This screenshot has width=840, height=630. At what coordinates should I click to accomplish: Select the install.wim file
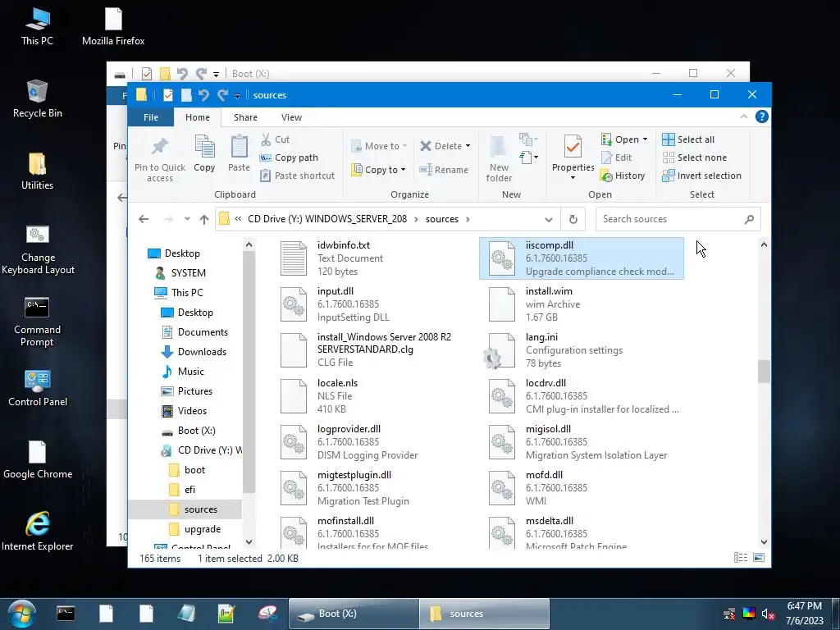click(x=582, y=304)
